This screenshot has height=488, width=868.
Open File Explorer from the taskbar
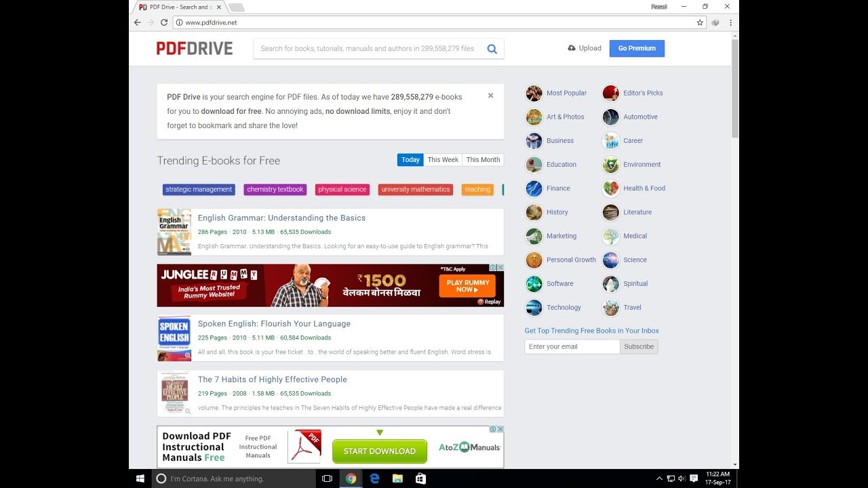(x=397, y=479)
